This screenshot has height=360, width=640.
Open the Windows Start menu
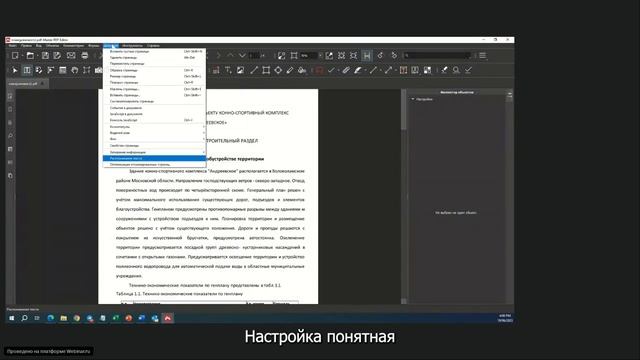click(12, 318)
